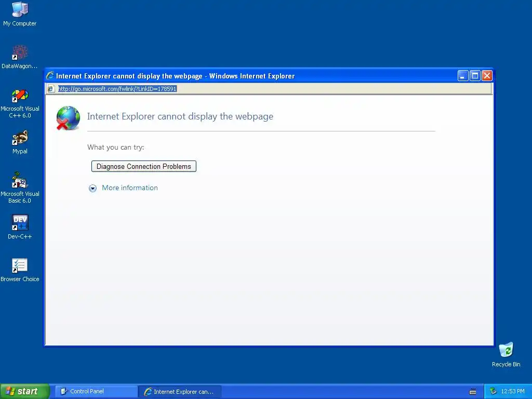Click the Internet Explorer logo in title bar

coord(50,75)
